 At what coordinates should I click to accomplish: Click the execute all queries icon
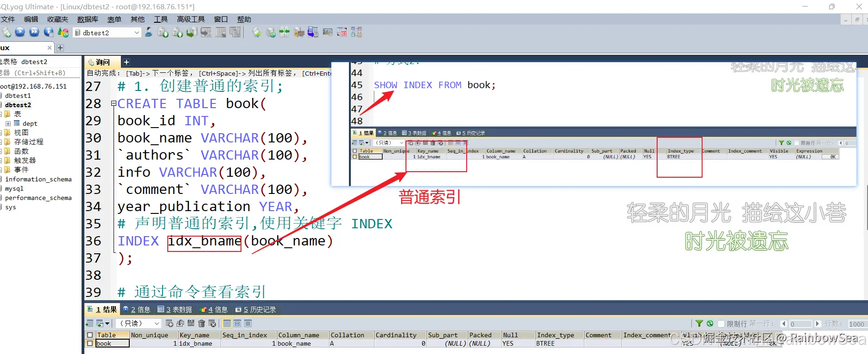click(x=34, y=32)
